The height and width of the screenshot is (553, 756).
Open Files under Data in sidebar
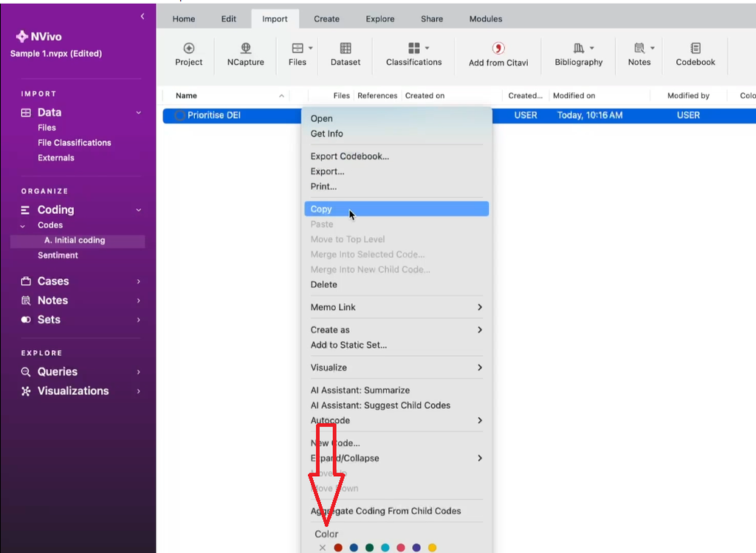click(47, 128)
